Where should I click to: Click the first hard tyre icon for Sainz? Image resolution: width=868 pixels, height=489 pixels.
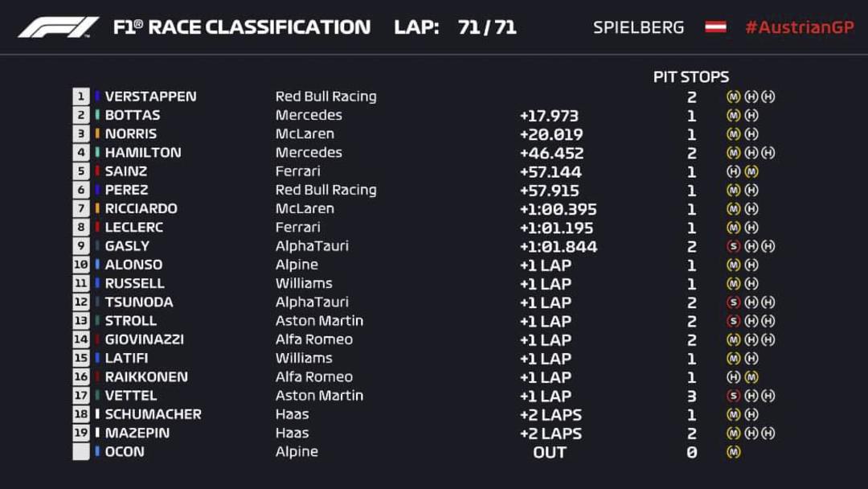point(734,171)
